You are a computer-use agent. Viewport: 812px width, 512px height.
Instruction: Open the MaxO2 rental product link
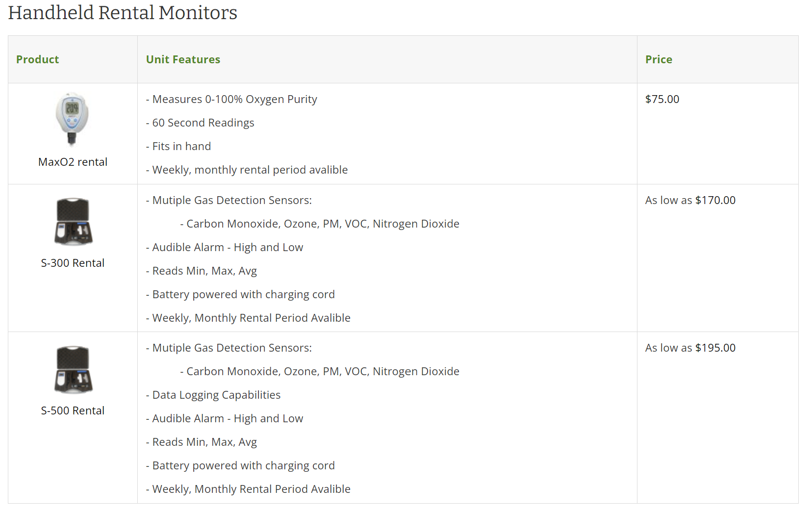pyautogui.click(x=73, y=162)
